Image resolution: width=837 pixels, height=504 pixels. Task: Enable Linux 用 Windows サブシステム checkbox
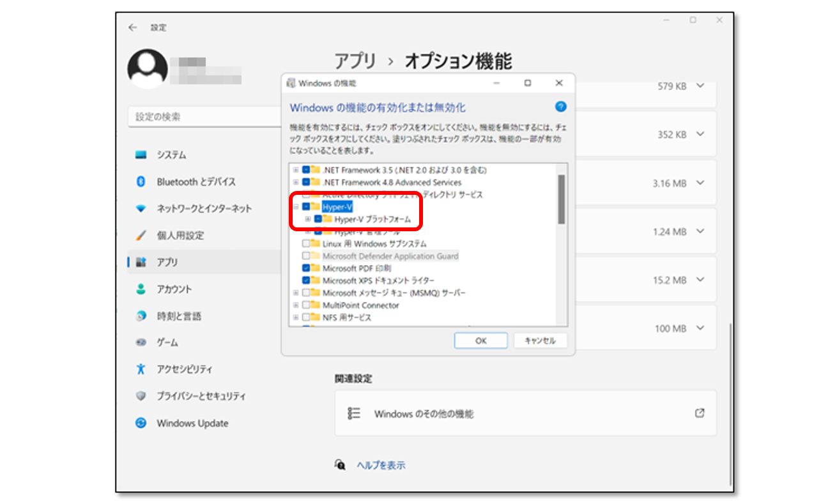point(306,243)
